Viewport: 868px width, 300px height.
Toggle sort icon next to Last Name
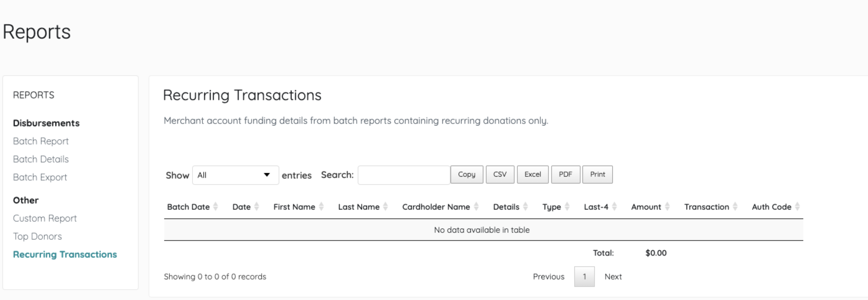385,206
